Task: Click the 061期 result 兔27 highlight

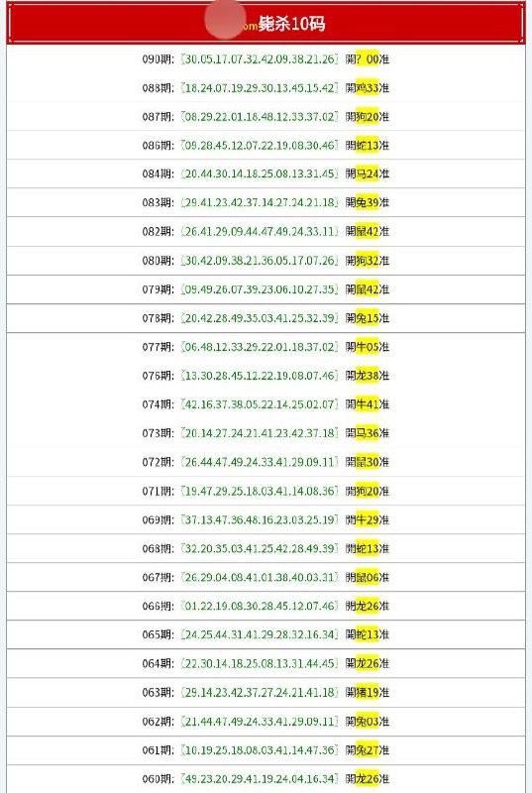Action: pos(368,750)
